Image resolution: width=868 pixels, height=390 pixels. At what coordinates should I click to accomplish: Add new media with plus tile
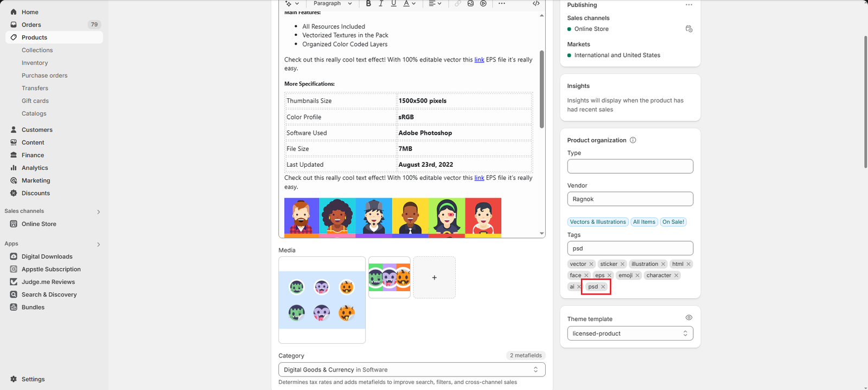434,278
